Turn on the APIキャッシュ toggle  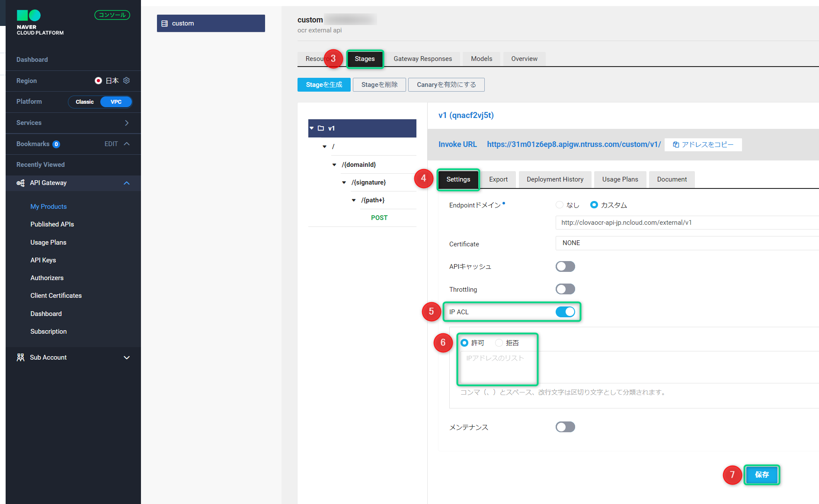tap(565, 266)
